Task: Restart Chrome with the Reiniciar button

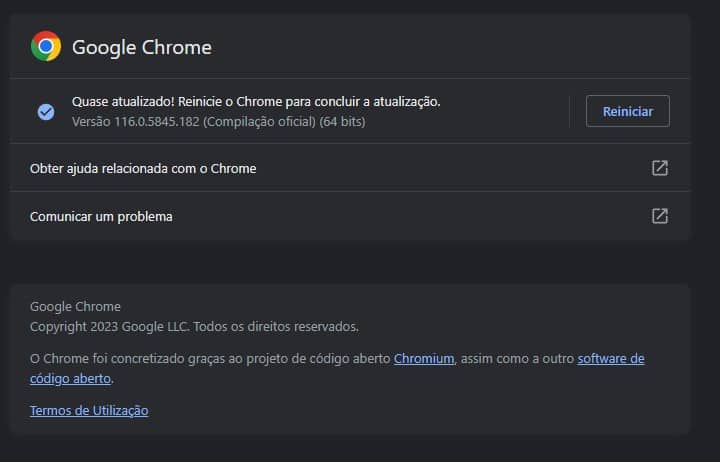Action: pos(628,111)
